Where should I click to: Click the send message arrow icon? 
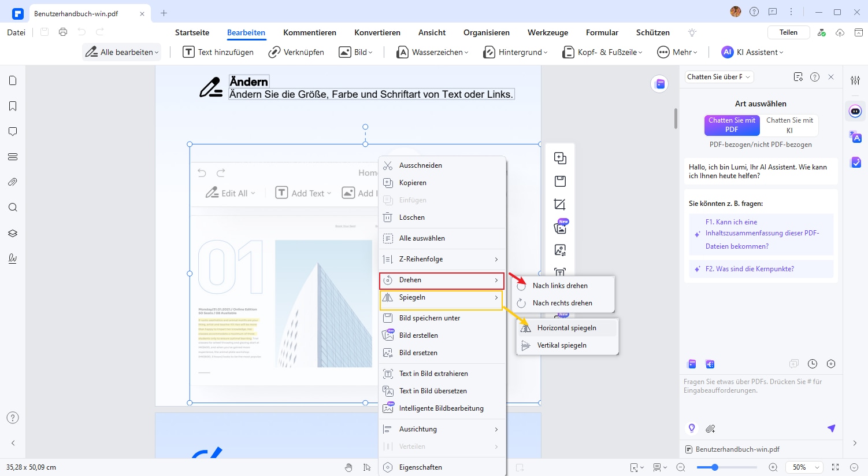[x=831, y=428]
